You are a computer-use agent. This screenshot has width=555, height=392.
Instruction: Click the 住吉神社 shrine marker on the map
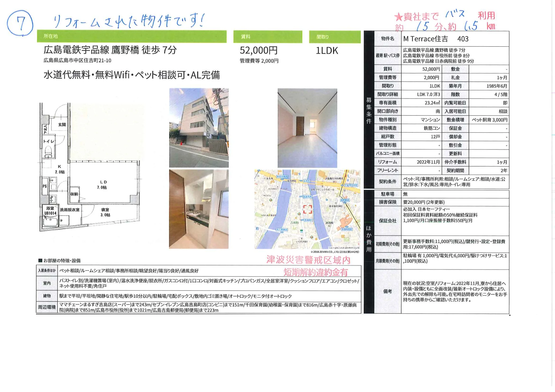coord(292,181)
